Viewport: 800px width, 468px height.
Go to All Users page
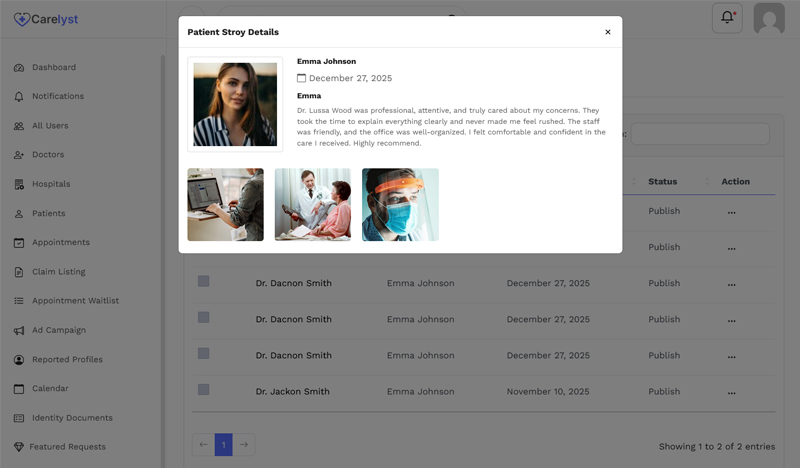coord(50,126)
